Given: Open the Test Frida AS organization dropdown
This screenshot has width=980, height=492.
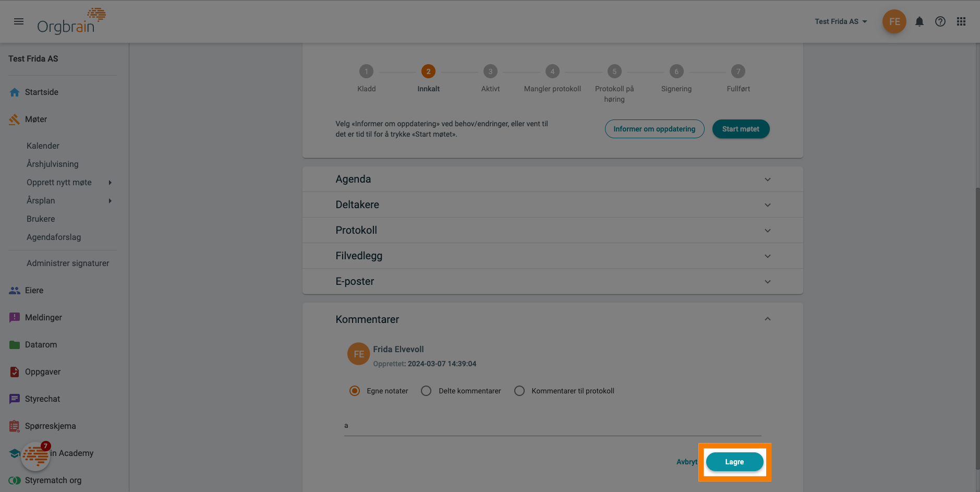Looking at the screenshot, I should pos(841,21).
